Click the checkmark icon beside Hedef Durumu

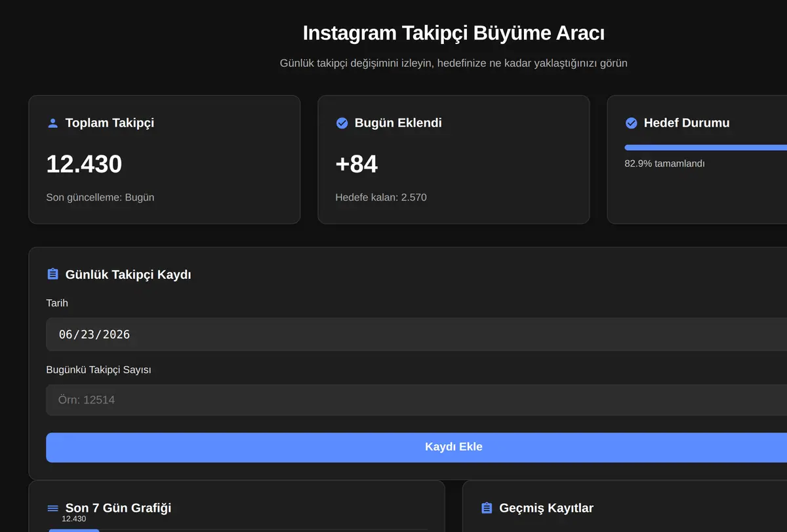point(631,123)
